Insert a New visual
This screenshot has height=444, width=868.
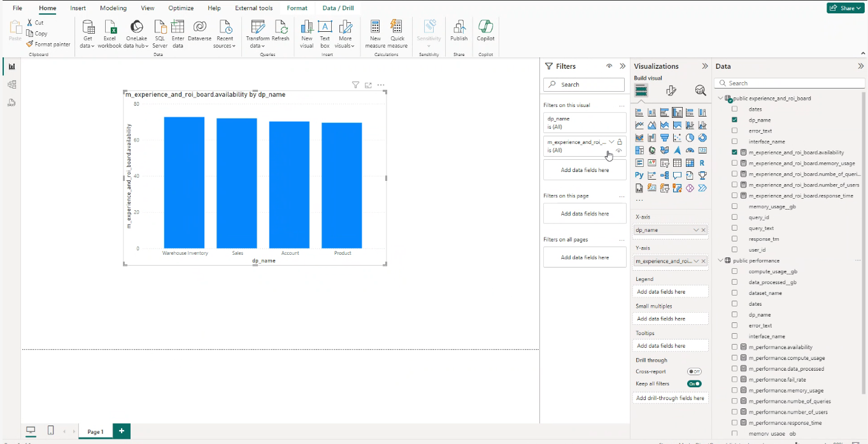(x=307, y=34)
